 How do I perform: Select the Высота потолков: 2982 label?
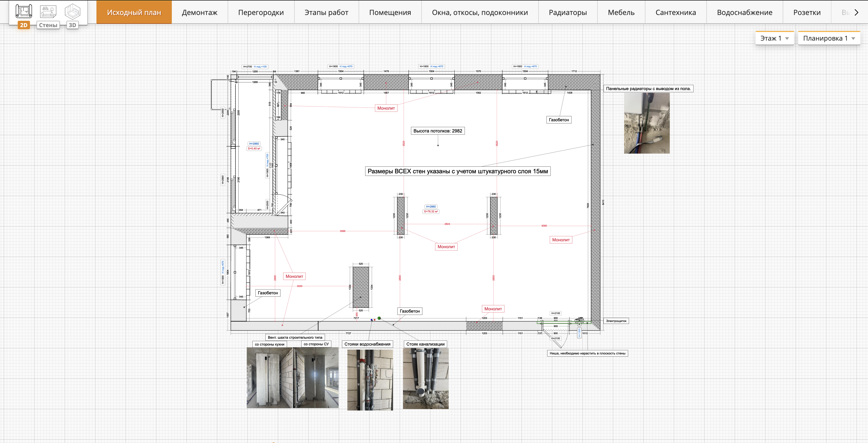pos(438,131)
